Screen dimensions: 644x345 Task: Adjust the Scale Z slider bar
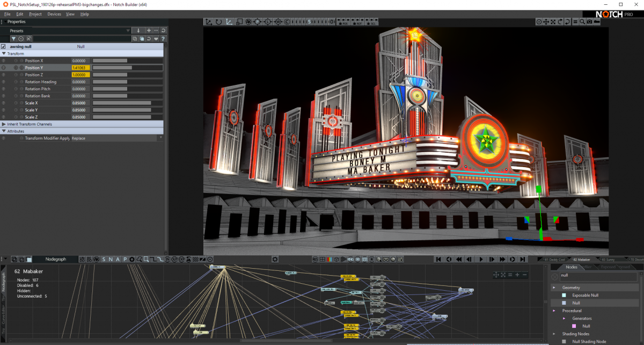coord(127,117)
